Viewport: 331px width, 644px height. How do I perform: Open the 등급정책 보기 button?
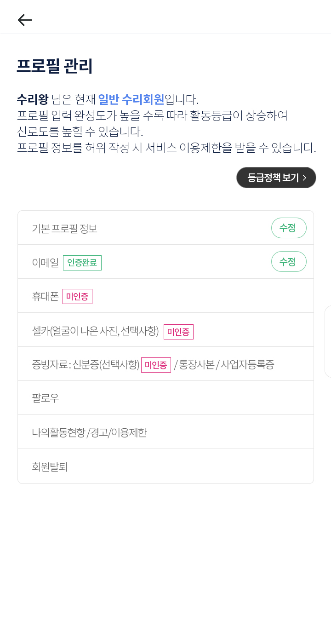[x=276, y=178]
